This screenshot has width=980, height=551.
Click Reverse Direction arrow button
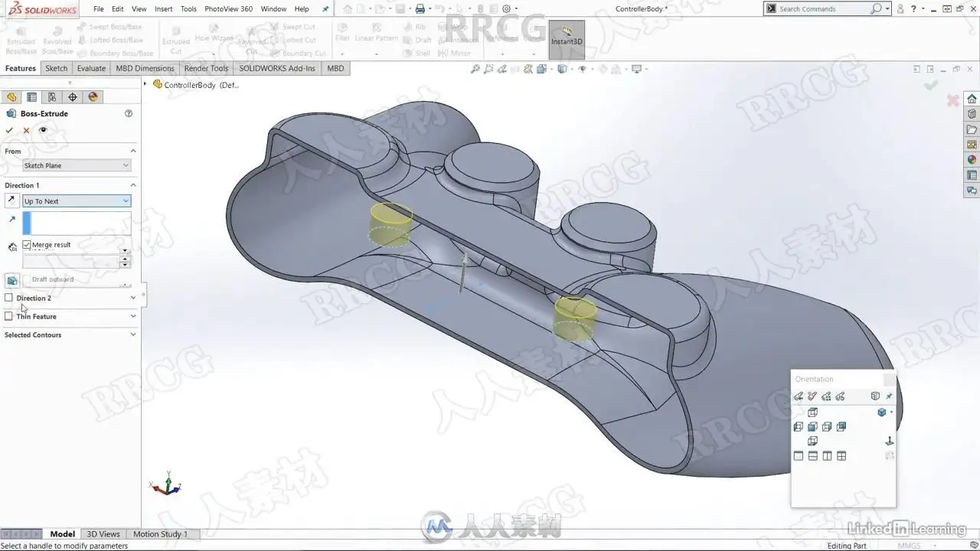coord(11,201)
